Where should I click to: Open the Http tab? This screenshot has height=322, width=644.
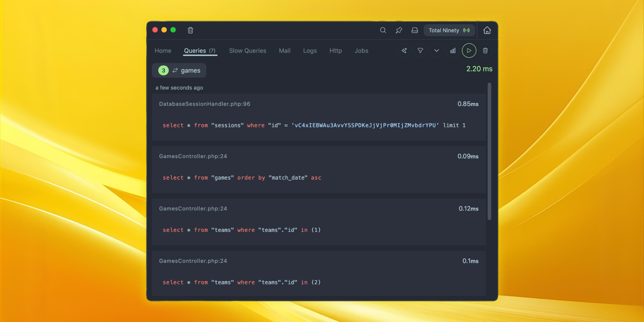[335, 51]
